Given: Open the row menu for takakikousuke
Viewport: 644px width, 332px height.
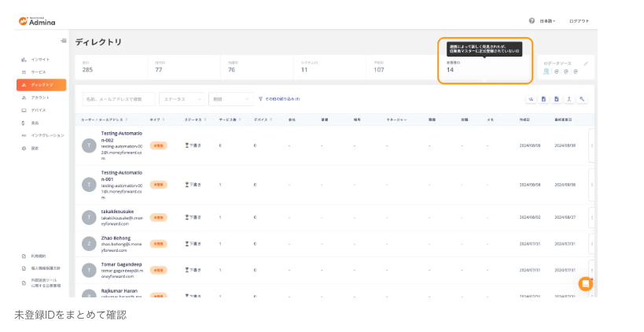Looking at the screenshot, I should click(x=592, y=217).
